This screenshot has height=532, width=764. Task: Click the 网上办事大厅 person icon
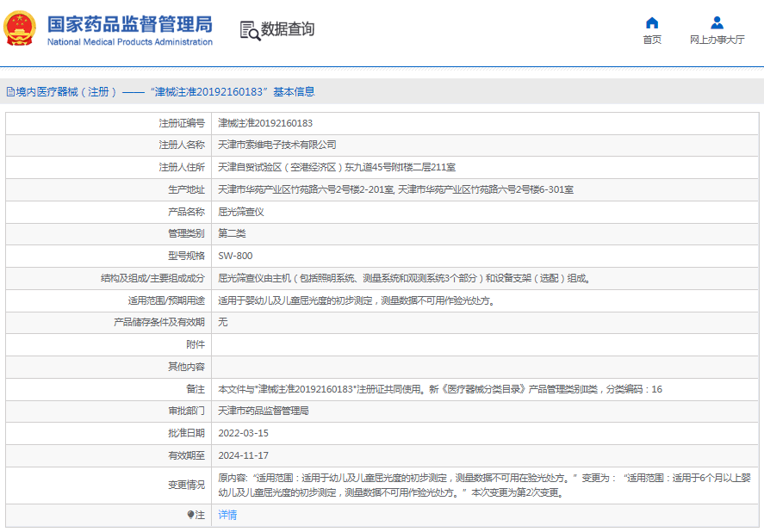[x=717, y=23]
